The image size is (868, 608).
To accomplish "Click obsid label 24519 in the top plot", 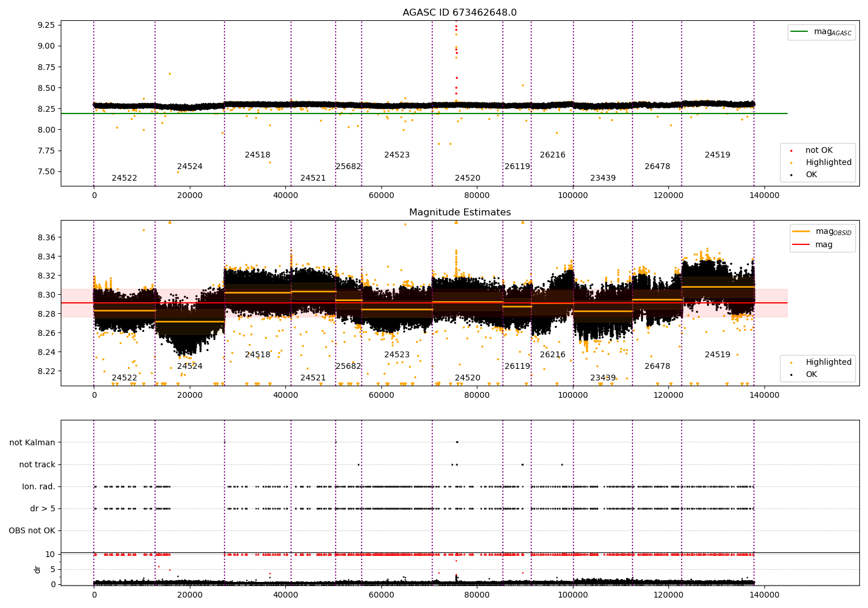I will [718, 155].
